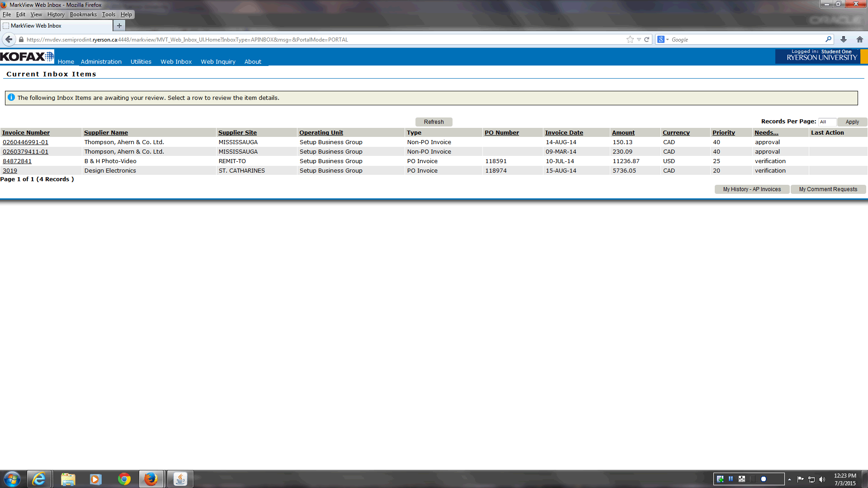868x488 pixels.
Task: Click the browser back arrow button
Action: pos(9,39)
